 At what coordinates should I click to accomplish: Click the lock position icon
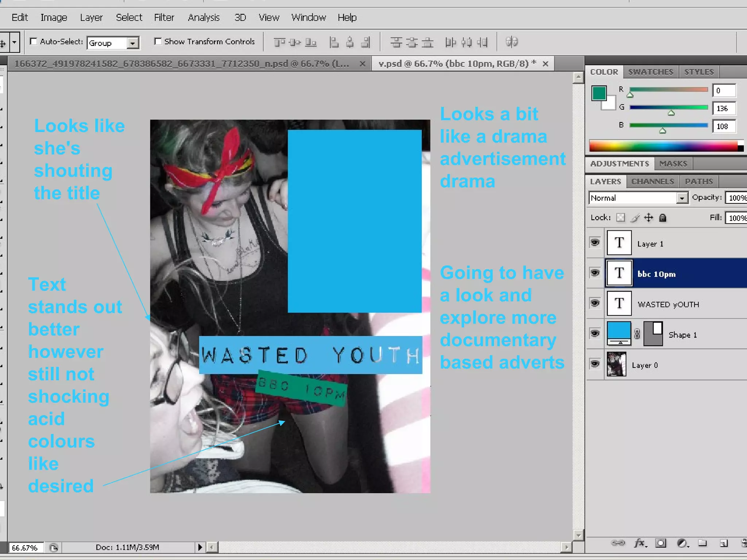pyautogui.click(x=649, y=218)
